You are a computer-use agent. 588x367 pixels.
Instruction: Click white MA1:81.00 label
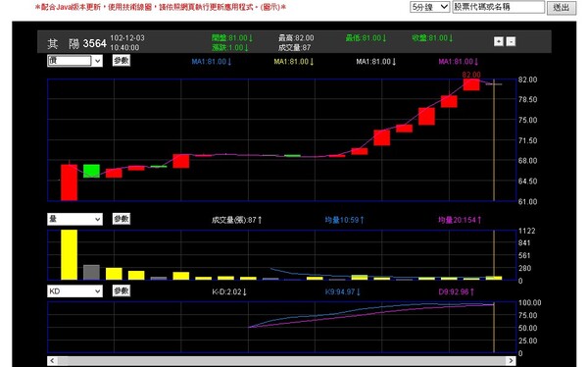click(376, 62)
